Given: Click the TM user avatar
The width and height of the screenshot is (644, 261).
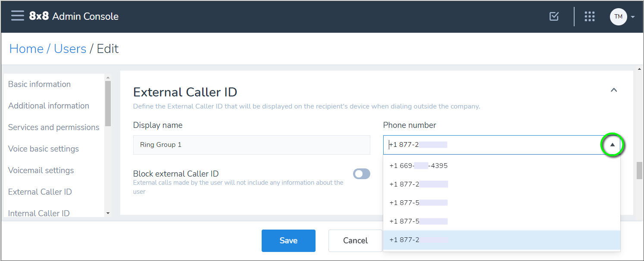Looking at the screenshot, I should (x=618, y=17).
